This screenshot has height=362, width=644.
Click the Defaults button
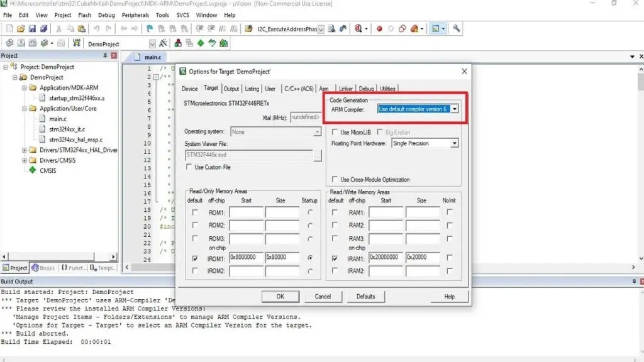(365, 297)
